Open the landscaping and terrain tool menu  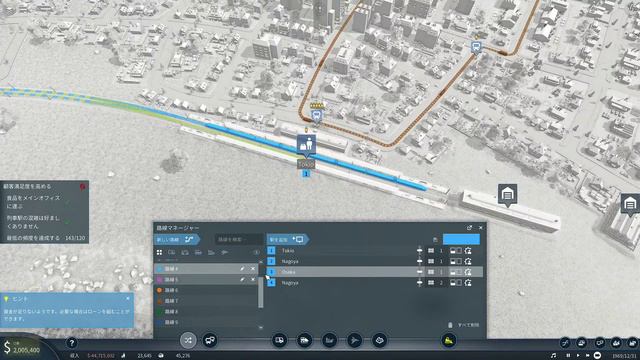380,340
